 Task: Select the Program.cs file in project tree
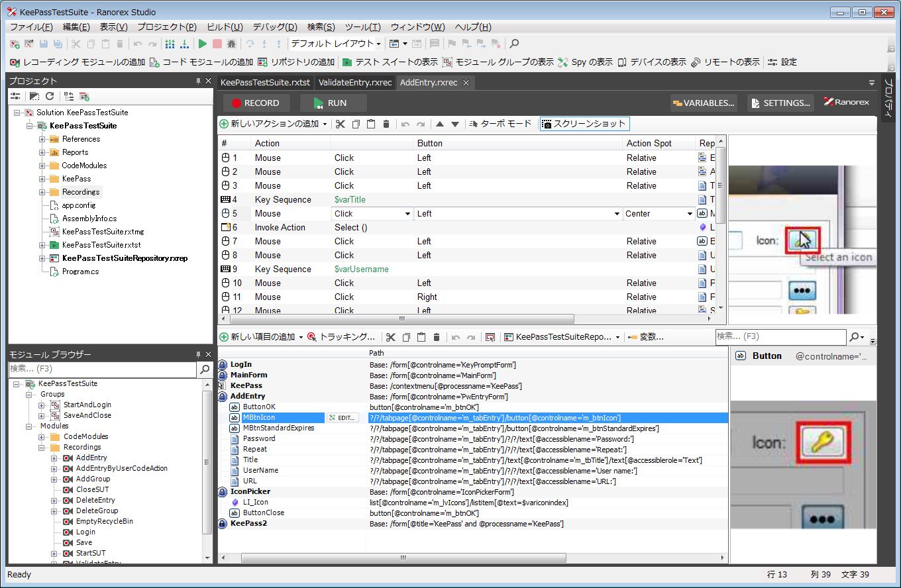[x=80, y=271]
